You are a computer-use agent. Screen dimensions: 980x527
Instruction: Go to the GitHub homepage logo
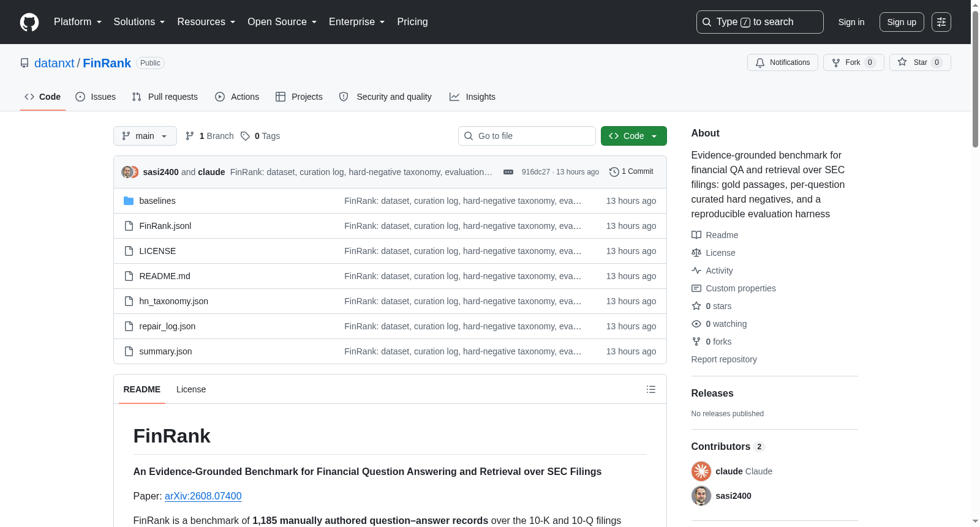29,22
